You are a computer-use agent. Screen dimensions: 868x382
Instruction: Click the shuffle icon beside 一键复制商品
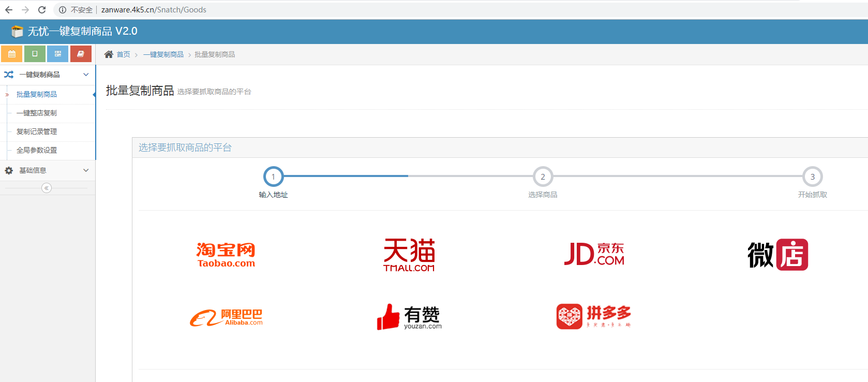coord(9,75)
